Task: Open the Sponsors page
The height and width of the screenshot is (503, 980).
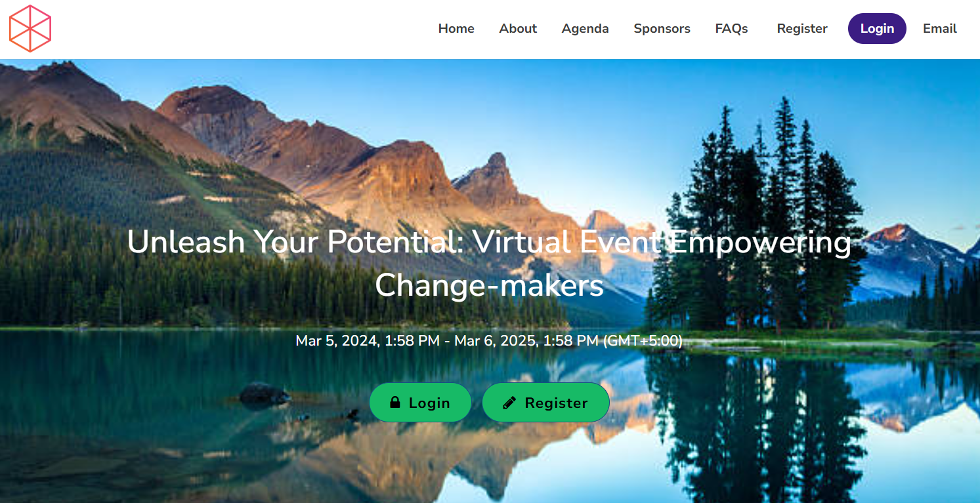Action: [x=662, y=29]
